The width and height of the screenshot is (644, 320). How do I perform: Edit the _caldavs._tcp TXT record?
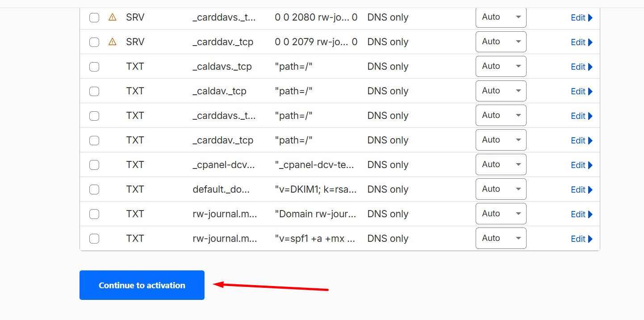click(x=582, y=67)
